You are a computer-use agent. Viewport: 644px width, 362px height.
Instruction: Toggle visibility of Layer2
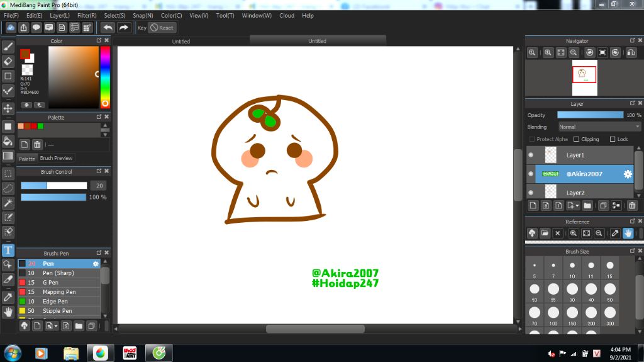[531, 193]
